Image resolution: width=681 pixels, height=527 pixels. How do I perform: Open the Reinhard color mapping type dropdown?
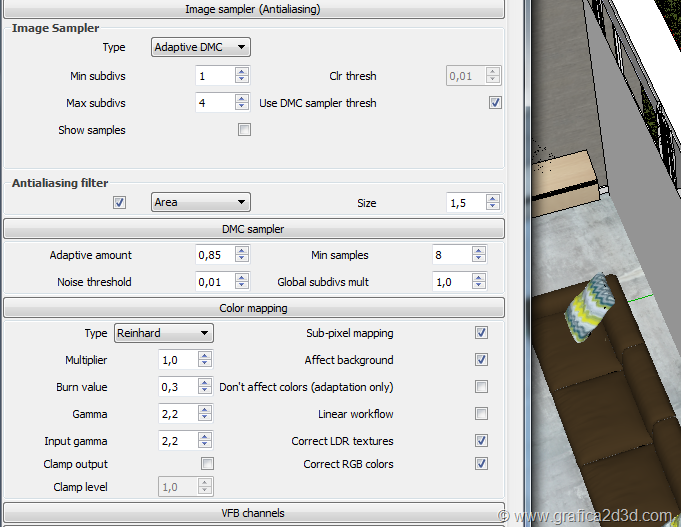coord(164,333)
